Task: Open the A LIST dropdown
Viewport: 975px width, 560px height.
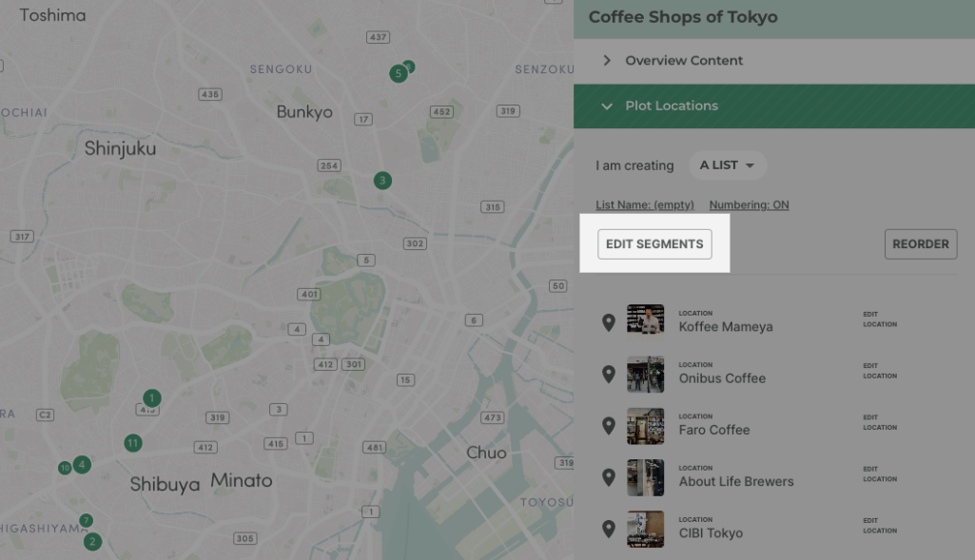Action: pyautogui.click(x=727, y=165)
